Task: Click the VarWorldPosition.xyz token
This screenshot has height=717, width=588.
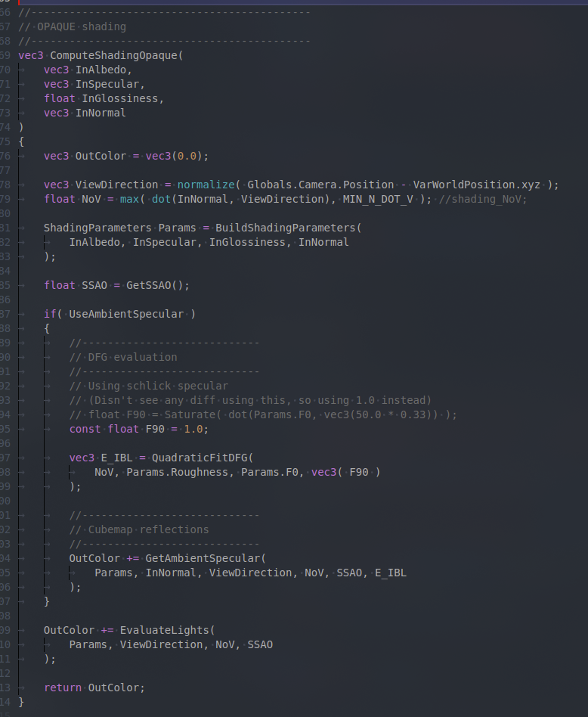Action: coord(478,185)
